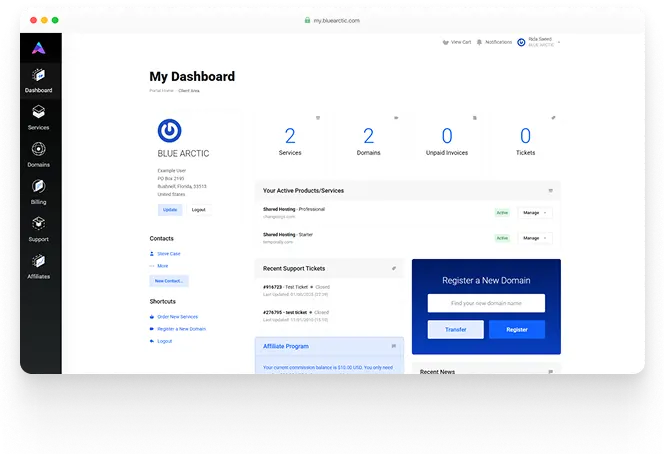Click the Blue Arctic logo in sidebar
Image resolution: width=664 pixels, height=454 pixels.
pos(39,47)
